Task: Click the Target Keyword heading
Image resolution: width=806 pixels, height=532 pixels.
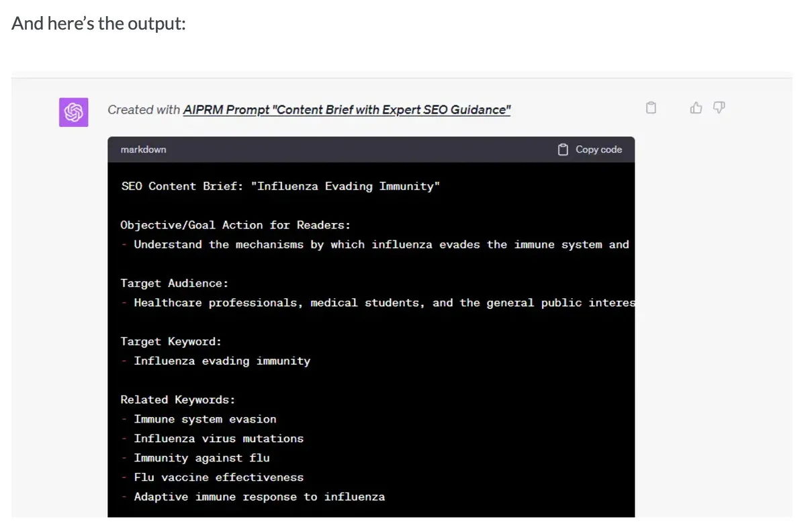Action: tap(171, 341)
